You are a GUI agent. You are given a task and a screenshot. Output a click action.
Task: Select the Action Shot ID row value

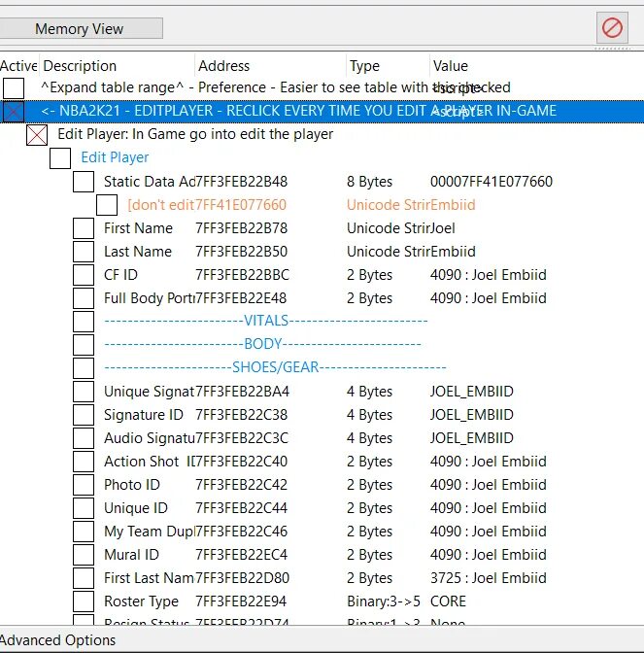tap(489, 462)
